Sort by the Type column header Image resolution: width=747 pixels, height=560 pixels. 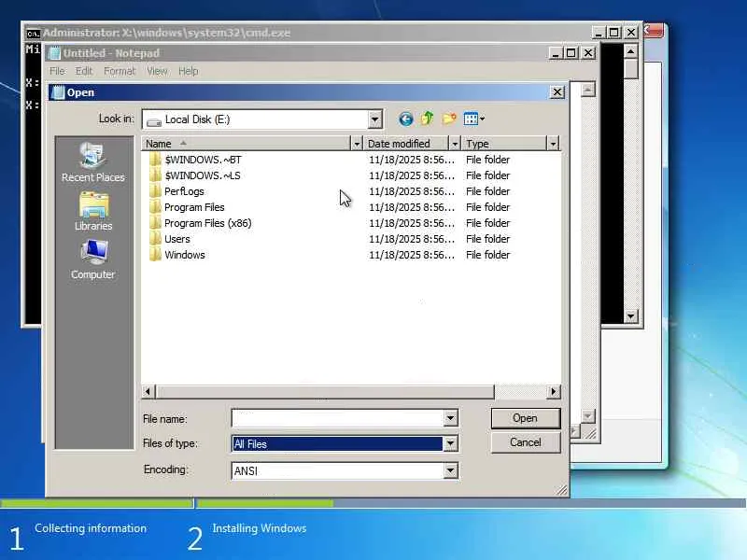coord(504,144)
